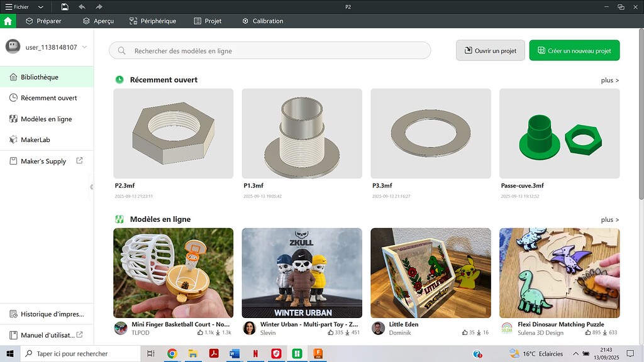Click the external link icon beside Maker's Supply
This screenshot has width=644, height=362.
click(x=80, y=160)
